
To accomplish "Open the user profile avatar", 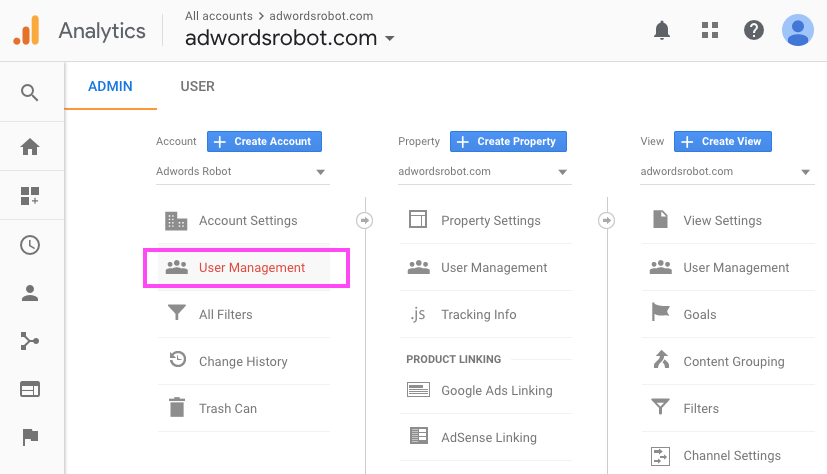I will (x=797, y=30).
